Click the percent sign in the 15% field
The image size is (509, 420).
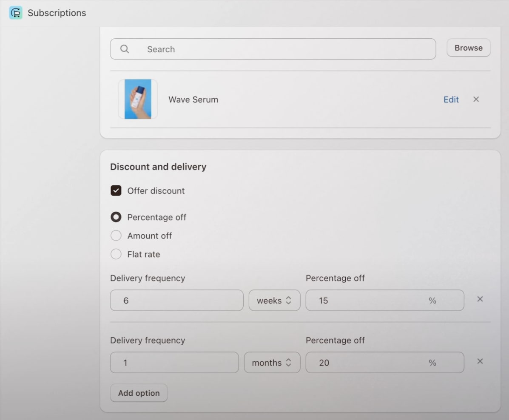point(432,301)
